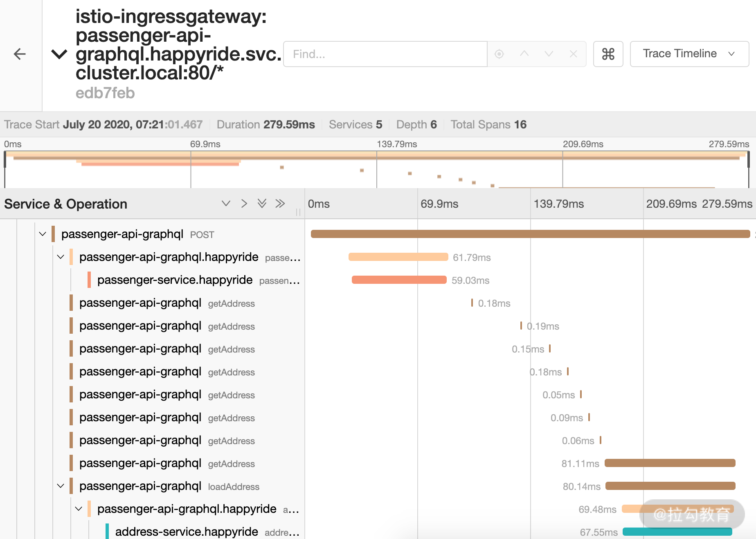
Task: Collapse all spans with double right chevron
Action: tap(280, 204)
